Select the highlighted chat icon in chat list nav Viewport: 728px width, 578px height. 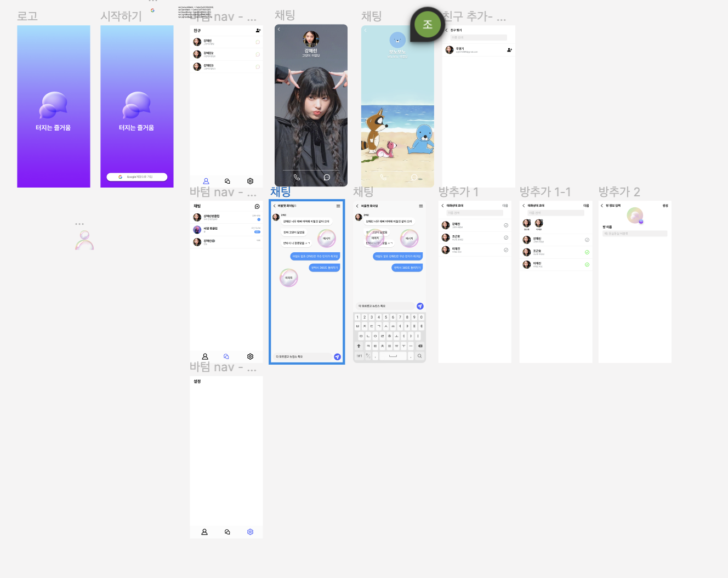point(226,356)
